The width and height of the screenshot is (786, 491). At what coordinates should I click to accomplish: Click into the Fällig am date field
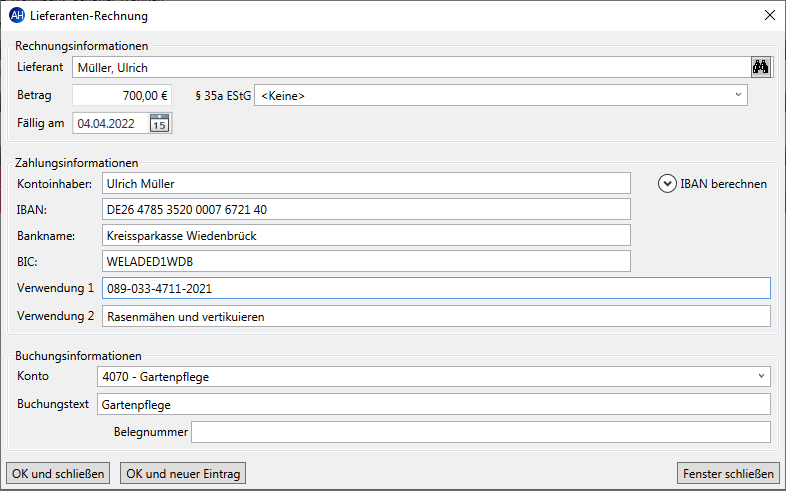click(x=111, y=123)
